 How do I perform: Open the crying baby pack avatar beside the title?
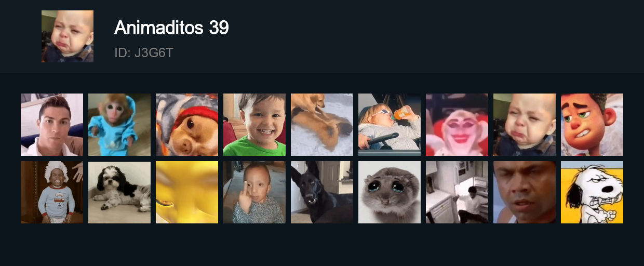pyautogui.click(x=68, y=36)
